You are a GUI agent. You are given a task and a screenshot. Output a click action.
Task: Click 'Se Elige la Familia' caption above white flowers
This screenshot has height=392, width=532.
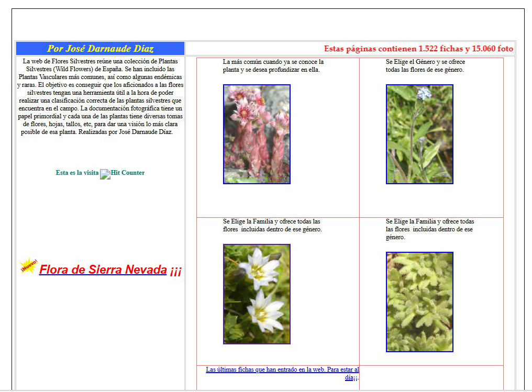272,225
